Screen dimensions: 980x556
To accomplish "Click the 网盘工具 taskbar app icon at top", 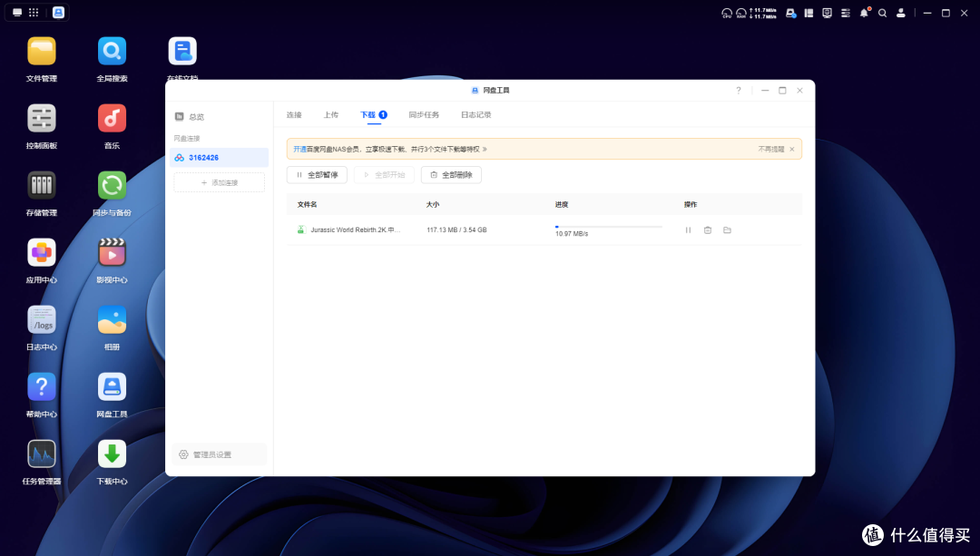I will 58,13.
